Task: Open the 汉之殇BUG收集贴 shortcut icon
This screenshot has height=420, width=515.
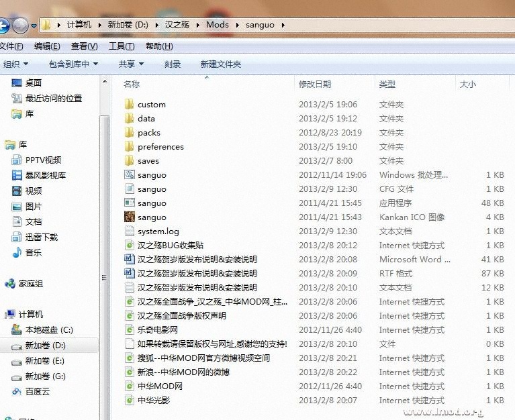Action: [130, 246]
